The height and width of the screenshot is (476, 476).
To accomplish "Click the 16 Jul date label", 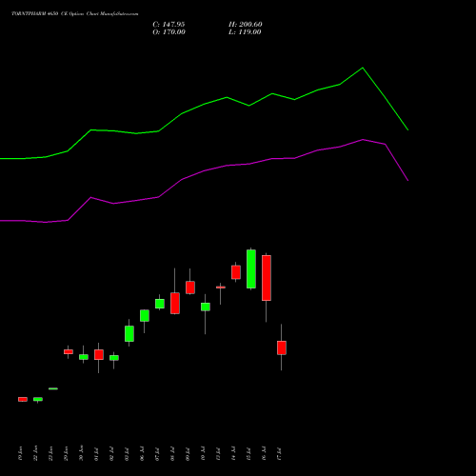I will pyautogui.click(x=265, y=454).
